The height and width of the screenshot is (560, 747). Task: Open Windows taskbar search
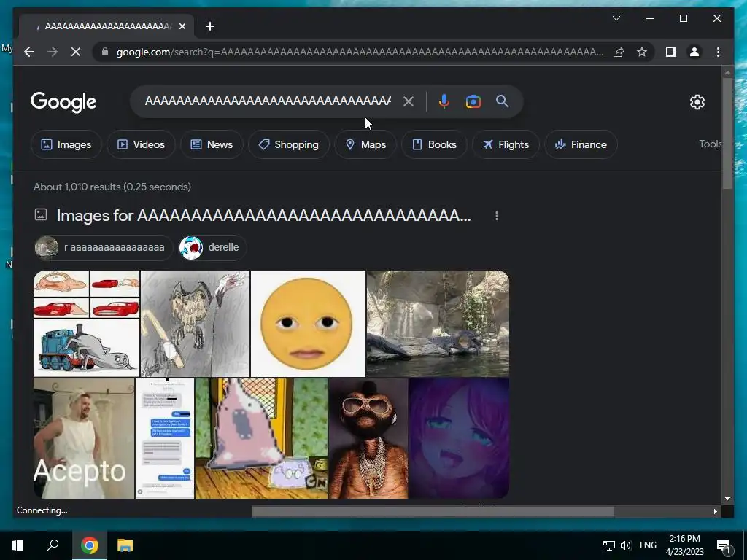click(x=53, y=545)
